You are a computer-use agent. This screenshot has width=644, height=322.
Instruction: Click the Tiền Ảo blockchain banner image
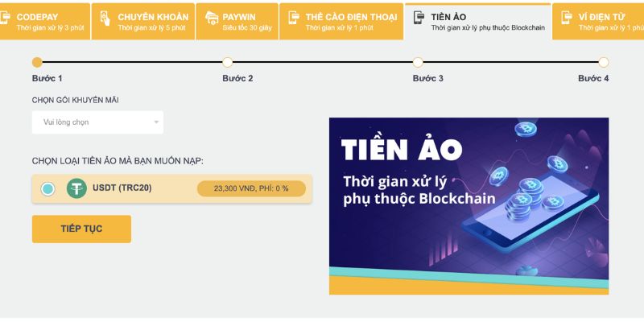(x=469, y=205)
